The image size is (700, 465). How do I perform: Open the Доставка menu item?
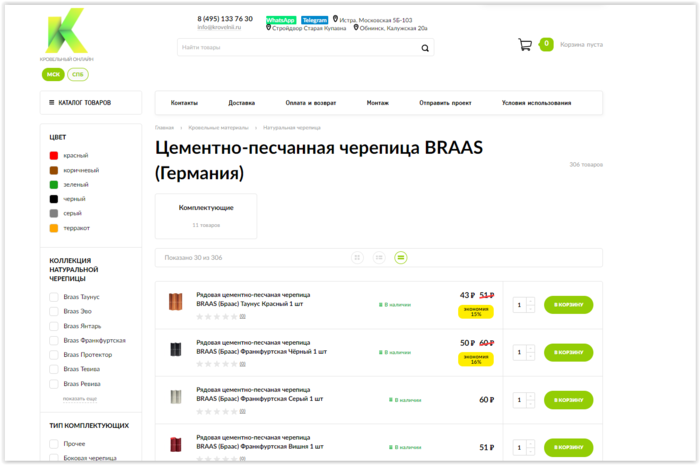[x=242, y=103]
